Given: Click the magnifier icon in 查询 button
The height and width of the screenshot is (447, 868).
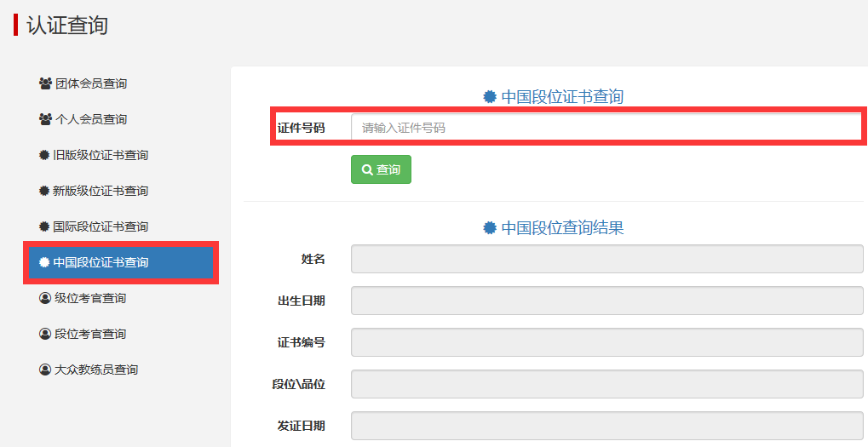Looking at the screenshot, I should click(367, 169).
